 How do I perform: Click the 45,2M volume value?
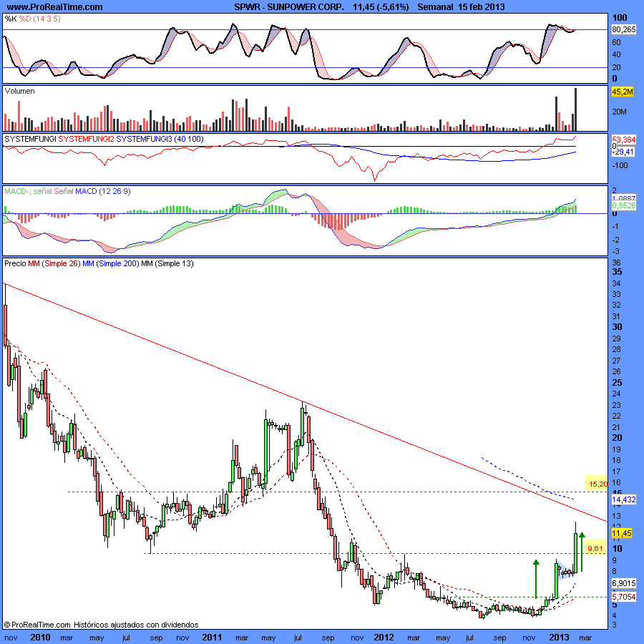point(623,92)
